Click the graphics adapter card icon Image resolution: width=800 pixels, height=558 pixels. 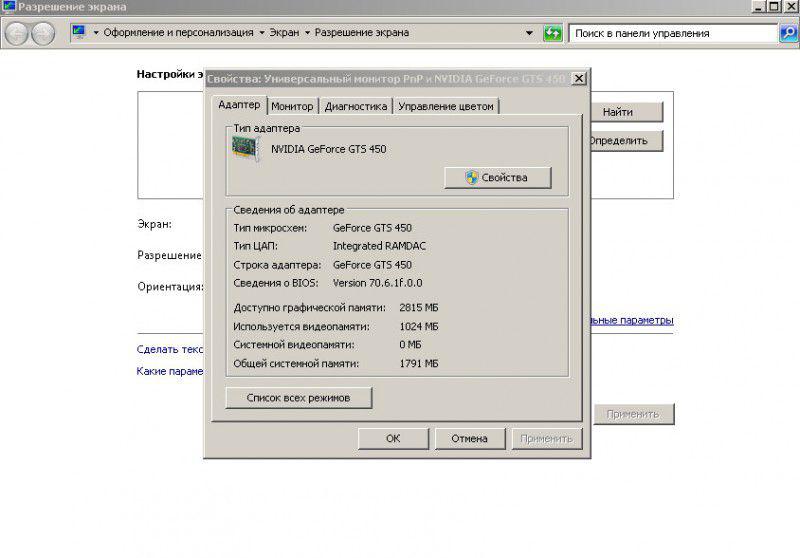click(245, 149)
